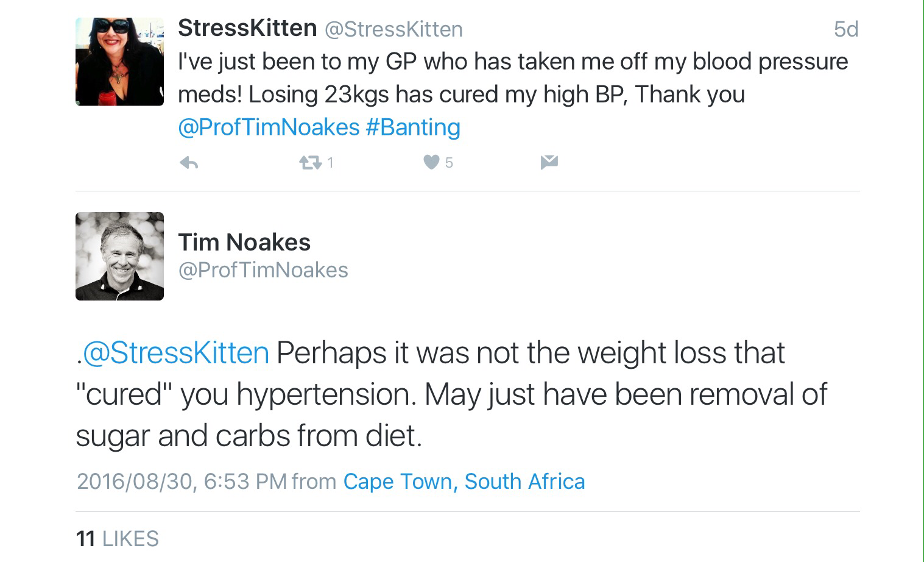The width and height of the screenshot is (924, 562).
Task: Retweet StressKitten's blood pressure tweet
Action: (x=310, y=163)
